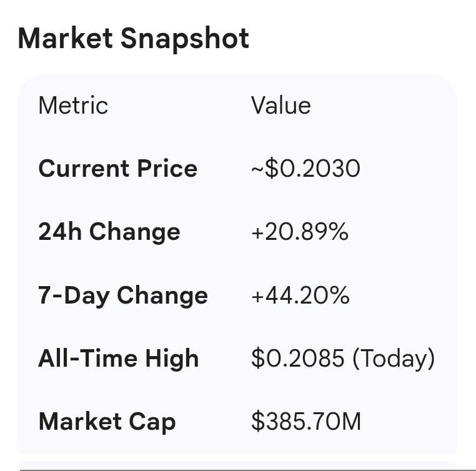
Task: Click the Market Cap row label
Action: click(107, 422)
